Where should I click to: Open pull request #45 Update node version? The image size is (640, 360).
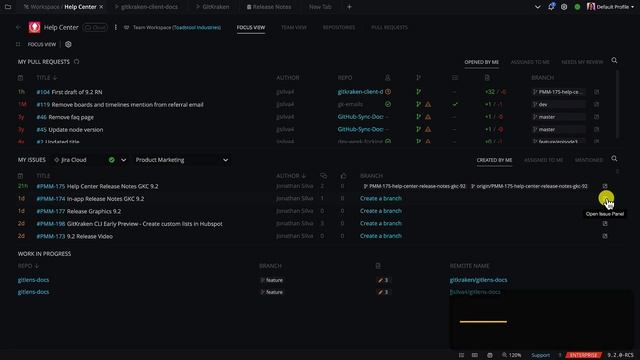70,129
